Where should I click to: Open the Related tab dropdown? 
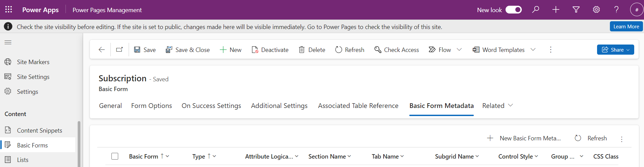tap(497, 106)
